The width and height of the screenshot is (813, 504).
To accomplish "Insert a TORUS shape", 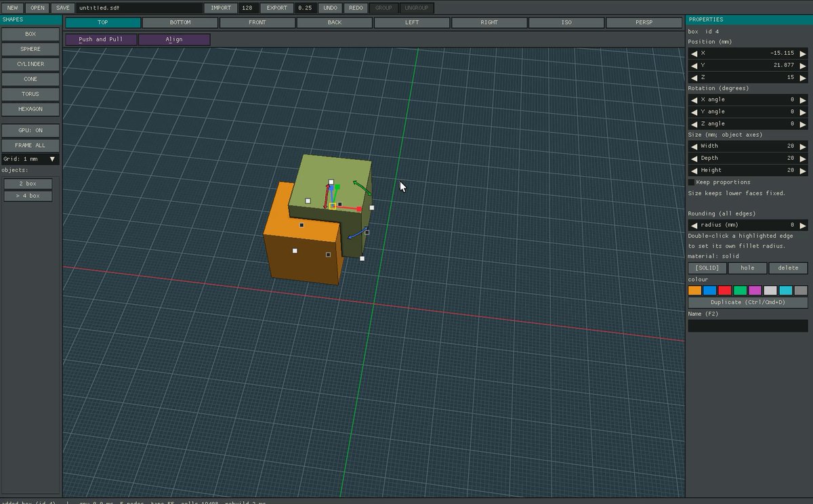I will click(x=30, y=94).
